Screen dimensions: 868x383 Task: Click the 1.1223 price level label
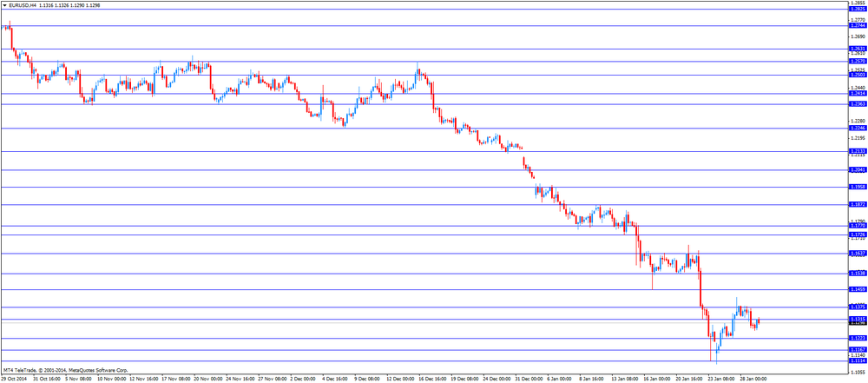857,338
